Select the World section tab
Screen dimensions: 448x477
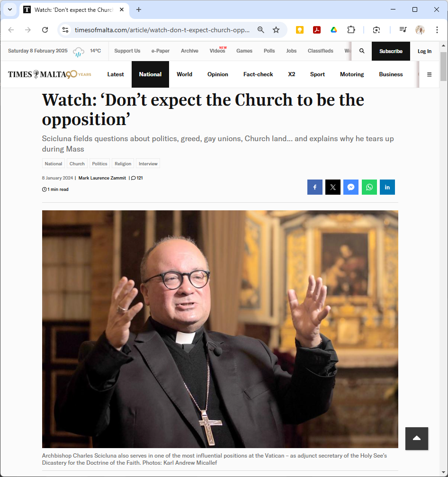(184, 74)
